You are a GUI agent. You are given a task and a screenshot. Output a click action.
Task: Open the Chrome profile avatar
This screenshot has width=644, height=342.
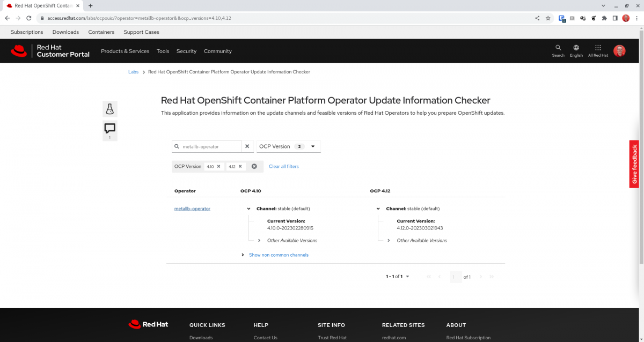tap(626, 18)
